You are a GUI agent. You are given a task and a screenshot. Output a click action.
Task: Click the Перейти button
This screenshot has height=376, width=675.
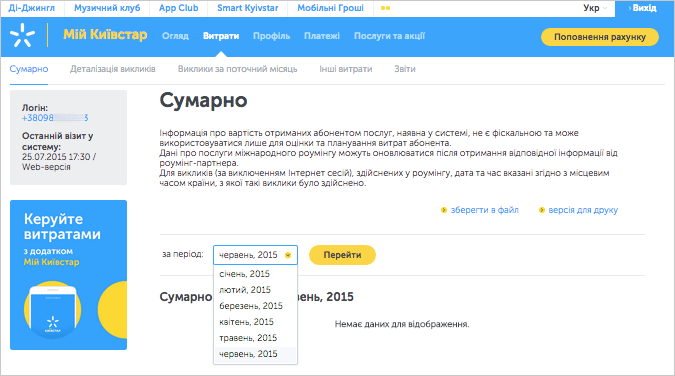click(342, 255)
